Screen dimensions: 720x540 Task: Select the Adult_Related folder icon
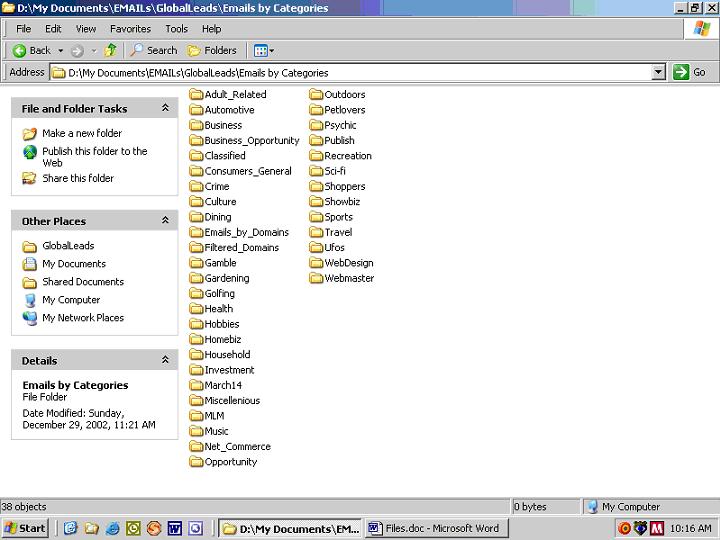197,95
